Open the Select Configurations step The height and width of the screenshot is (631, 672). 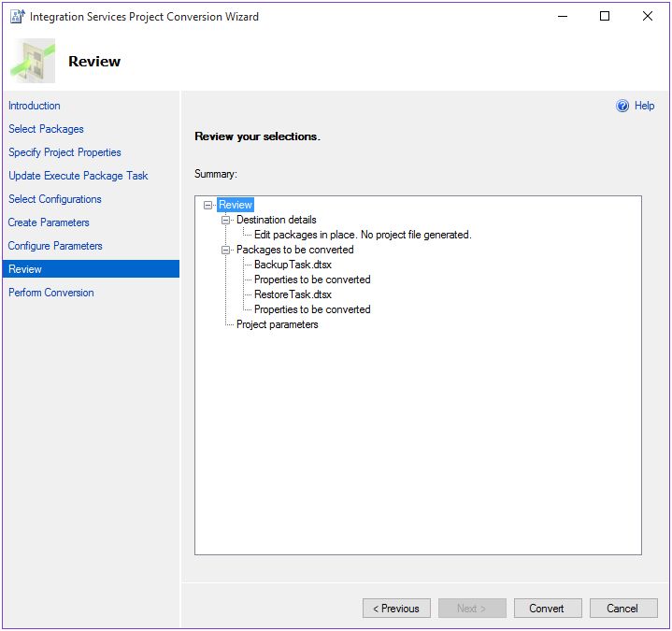point(55,199)
